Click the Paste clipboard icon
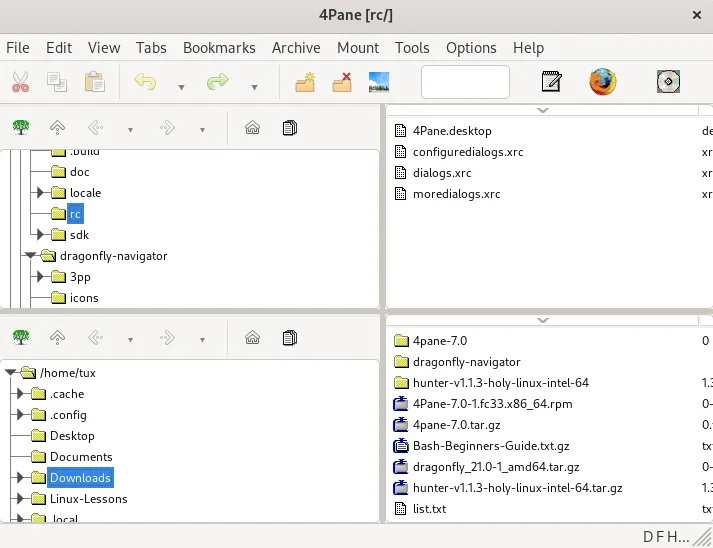The height and width of the screenshot is (548, 713). (95, 82)
